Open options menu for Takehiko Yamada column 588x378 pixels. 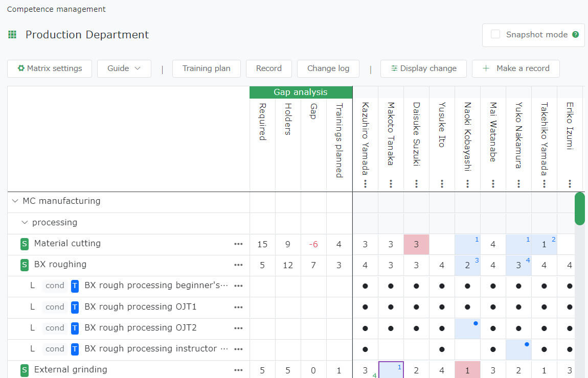[x=544, y=183]
